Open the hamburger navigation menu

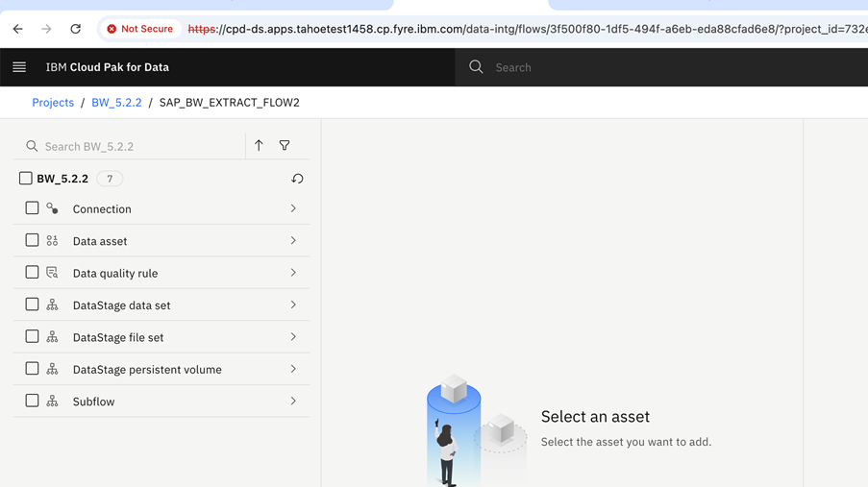[19, 67]
